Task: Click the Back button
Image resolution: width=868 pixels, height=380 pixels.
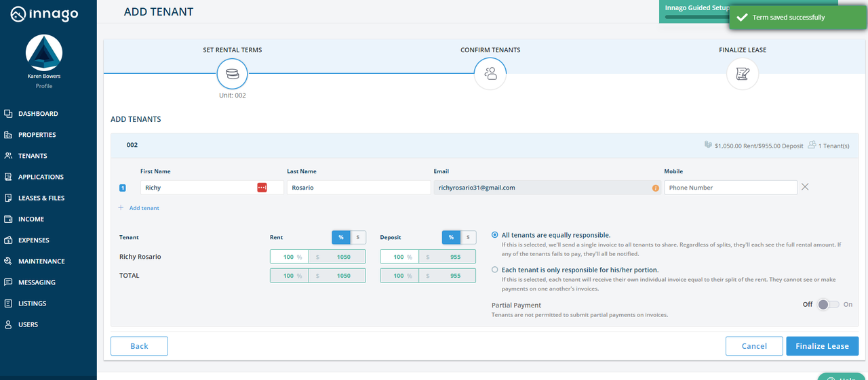Action: pos(139,346)
